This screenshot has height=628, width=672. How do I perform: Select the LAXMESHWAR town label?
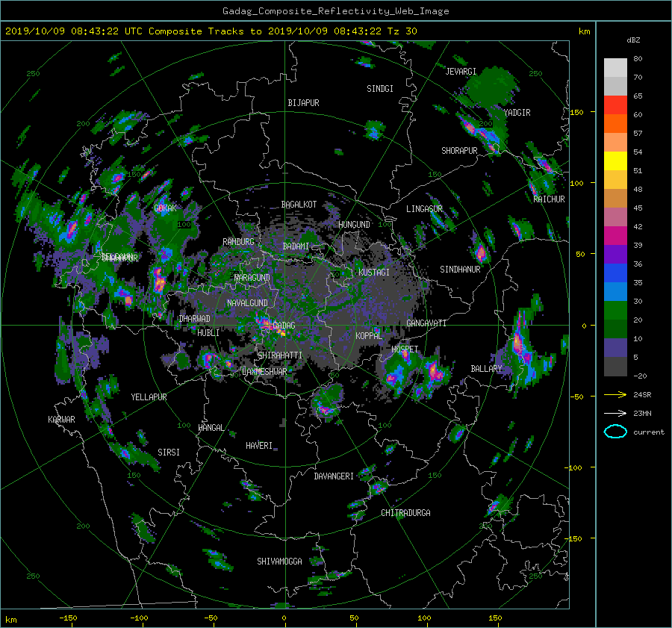(264, 372)
